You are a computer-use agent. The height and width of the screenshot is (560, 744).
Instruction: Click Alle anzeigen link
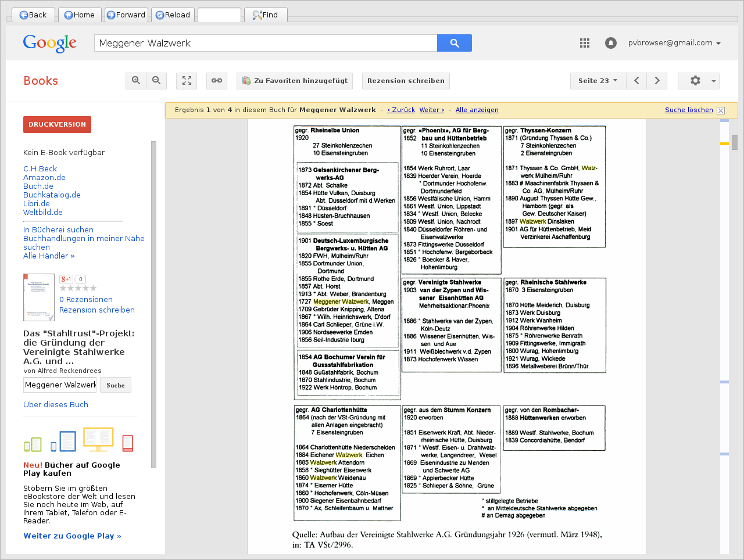coord(477,110)
